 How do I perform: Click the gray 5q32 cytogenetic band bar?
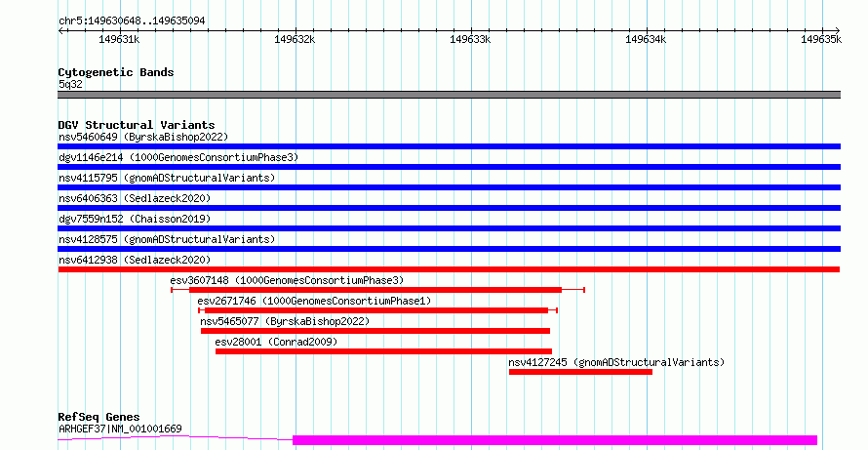[x=449, y=95]
